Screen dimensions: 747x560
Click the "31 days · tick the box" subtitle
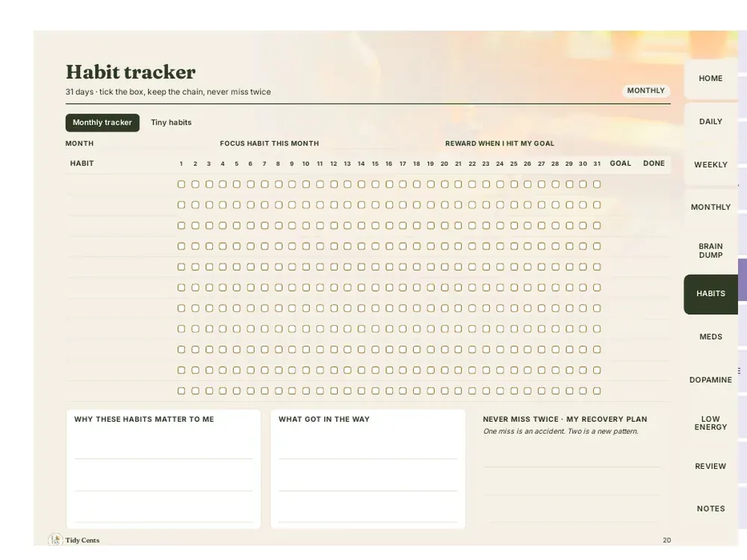168,92
